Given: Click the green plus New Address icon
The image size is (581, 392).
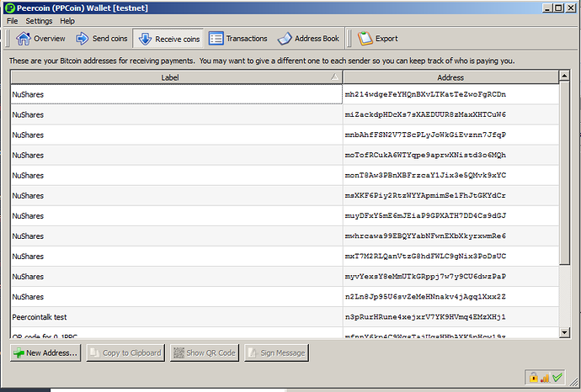Looking at the screenshot, I should click(x=19, y=353).
